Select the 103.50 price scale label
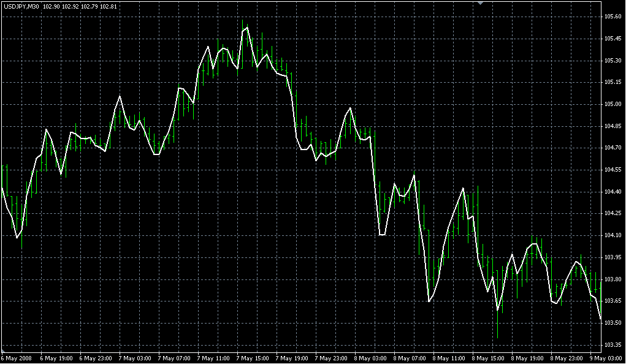This screenshot has width=626, height=364. pos(613,323)
